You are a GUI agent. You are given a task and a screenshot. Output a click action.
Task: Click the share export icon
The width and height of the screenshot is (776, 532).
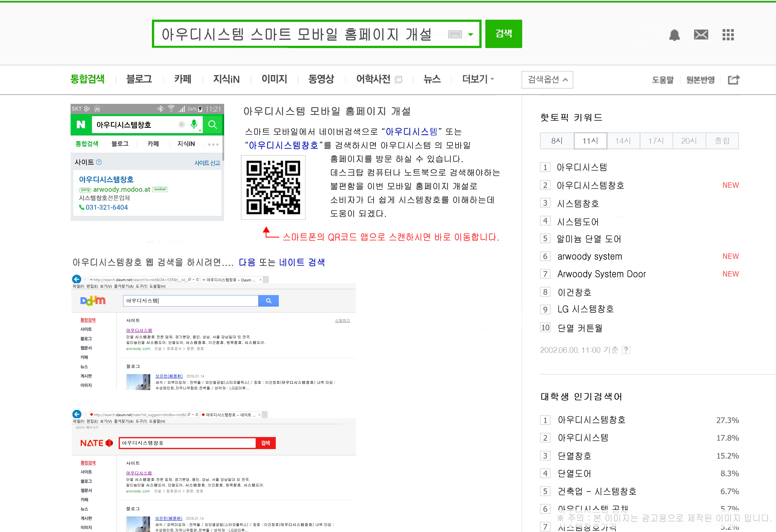(x=734, y=80)
